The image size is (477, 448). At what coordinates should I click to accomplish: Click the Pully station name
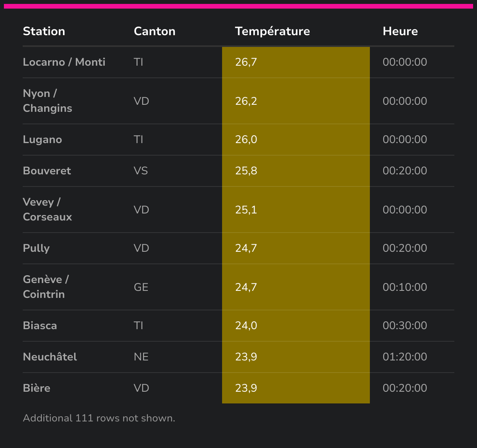coord(36,248)
